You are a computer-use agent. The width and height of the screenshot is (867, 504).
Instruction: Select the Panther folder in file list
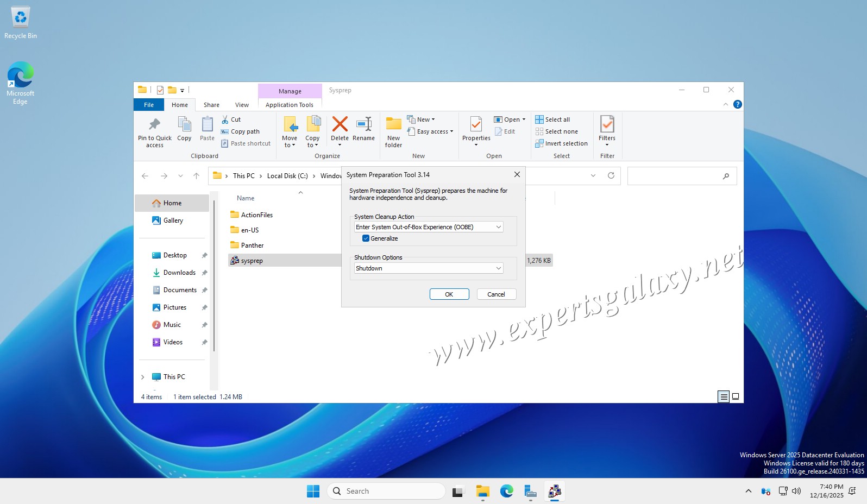click(x=252, y=245)
